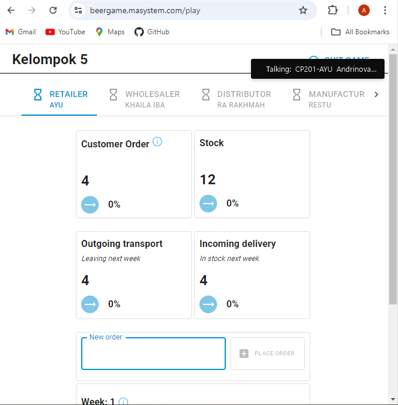
Task: Click the 'In stock next week' caption
Action: pyautogui.click(x=229, y=258)
